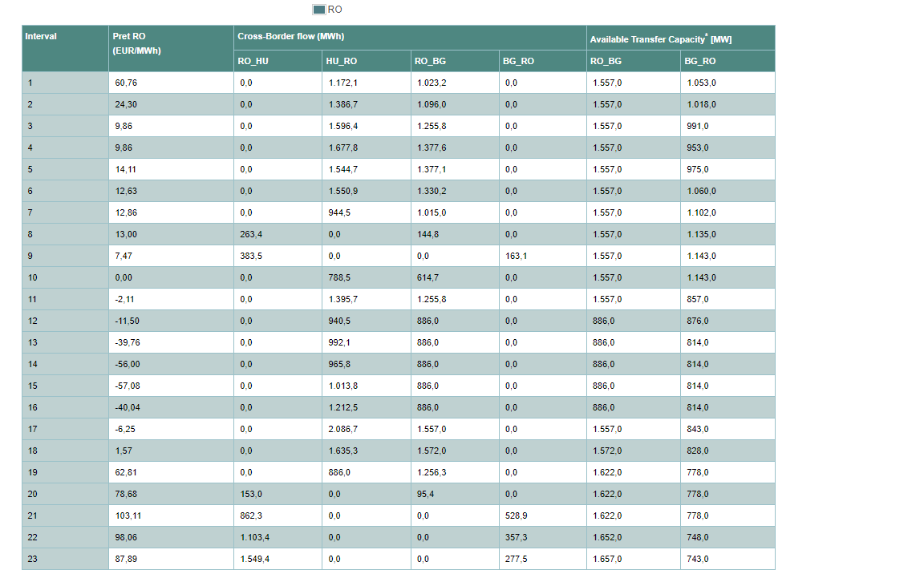
Task: Select the BG_RO flow value 528,9
Action: click(x=517, y=515)
